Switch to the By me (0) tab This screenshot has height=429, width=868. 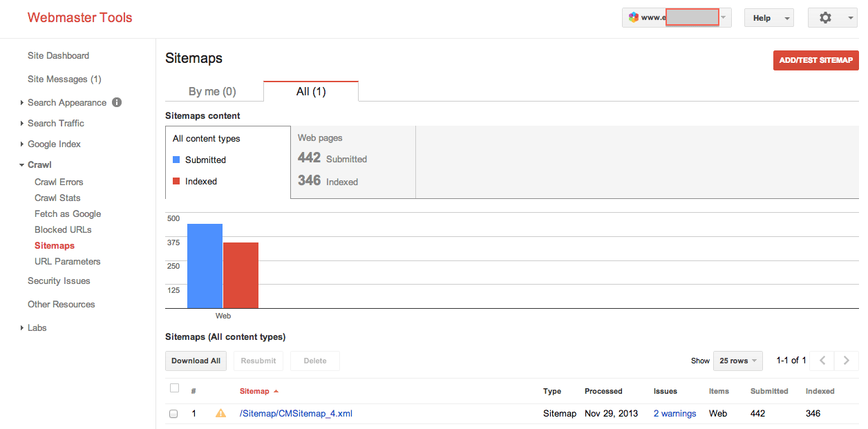click(212, 91)
